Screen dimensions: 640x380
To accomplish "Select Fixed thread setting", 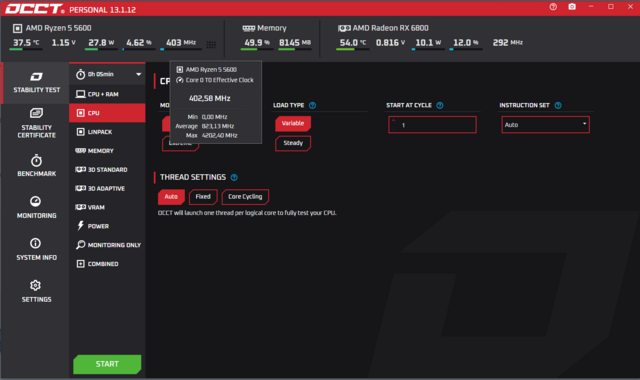I will (x=203, y=197).
